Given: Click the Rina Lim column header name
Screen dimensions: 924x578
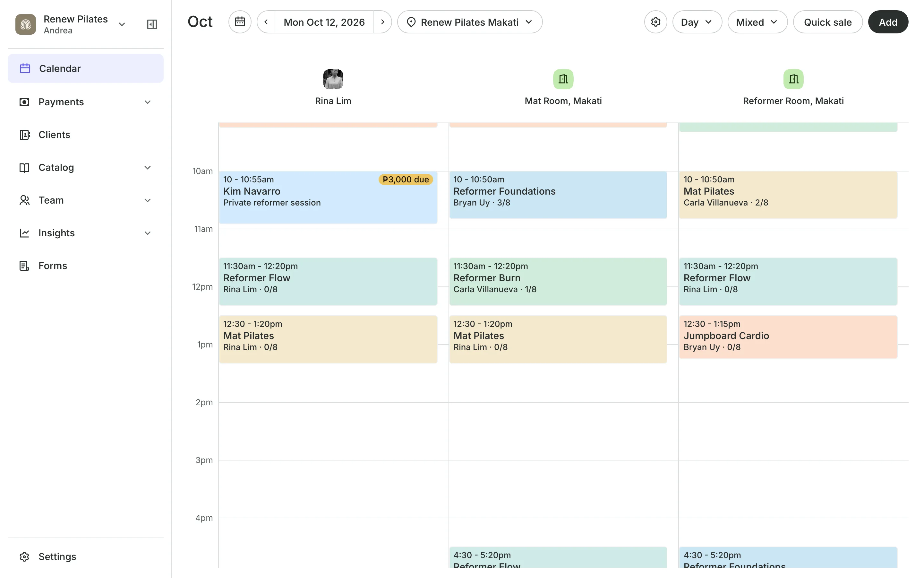Looking at the screenshot, I should (333, 101).
